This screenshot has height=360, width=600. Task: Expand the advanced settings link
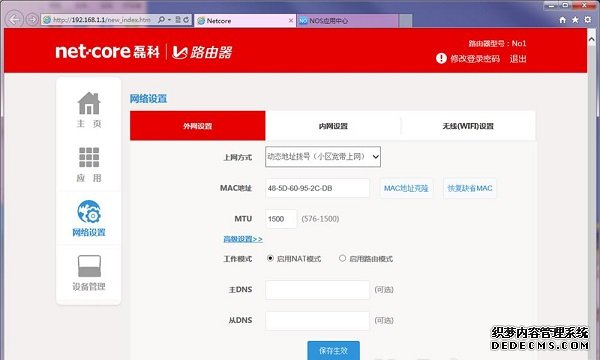pos(243,239)
